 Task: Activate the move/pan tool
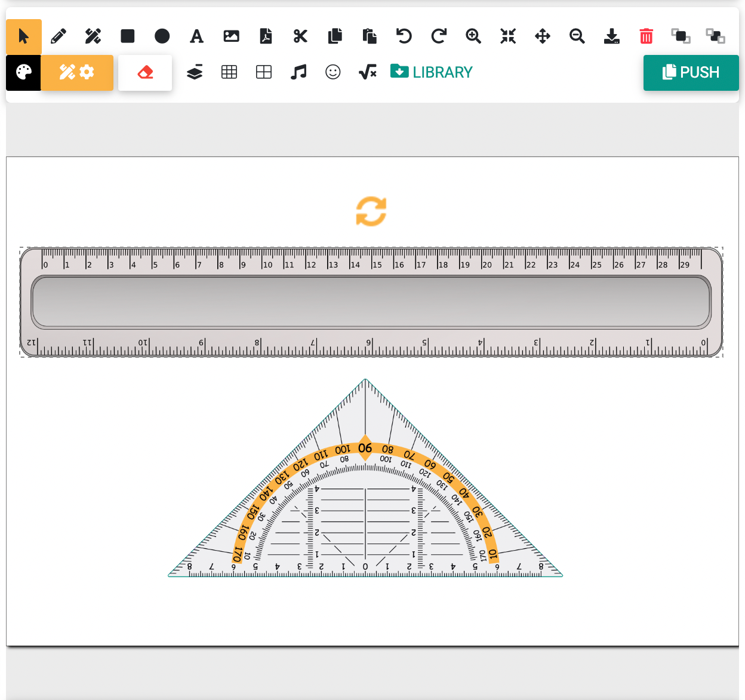pyautogui.click(x=543, y=36)
